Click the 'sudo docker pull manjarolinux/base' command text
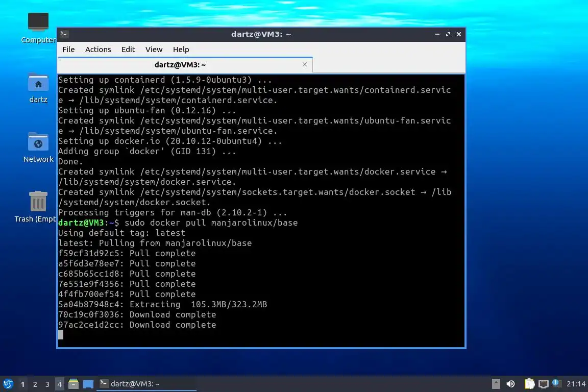This screenshot has width=588, height=392. tap(211, 223)
